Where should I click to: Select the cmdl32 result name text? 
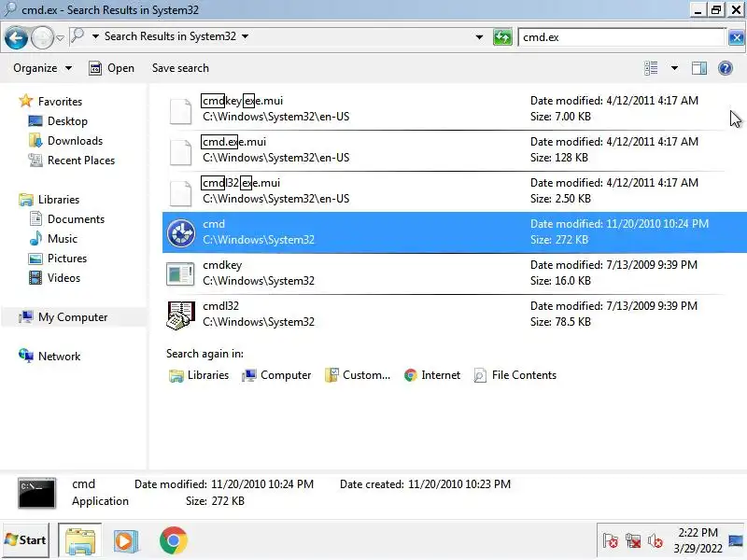(x=220, y=306)
